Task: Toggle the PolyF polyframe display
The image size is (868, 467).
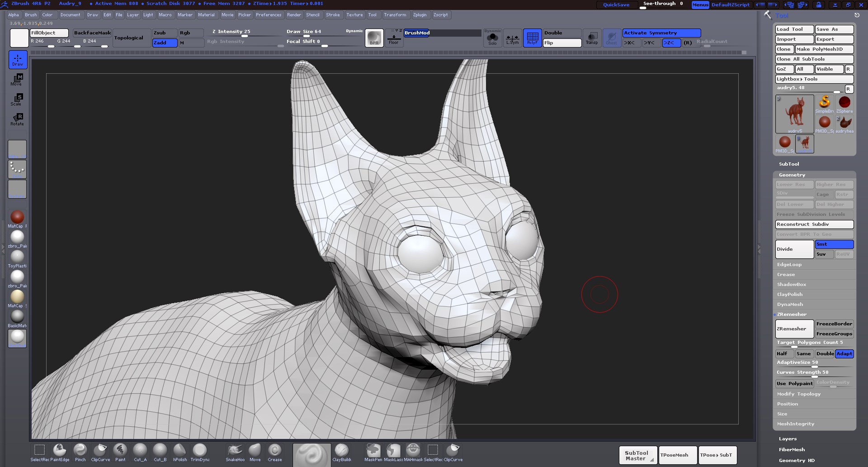Action: 532,38
